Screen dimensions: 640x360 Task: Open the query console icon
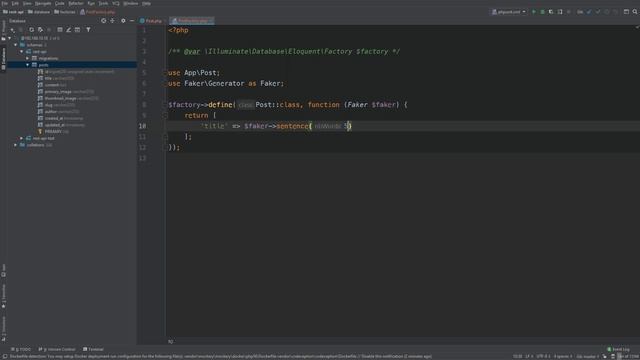pos(77,30)
